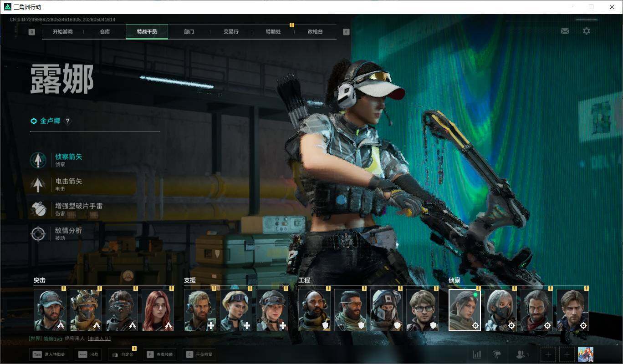The image size is (623, 364).
Task: Select the fully helmeted masked engineer
Action: 387,310
